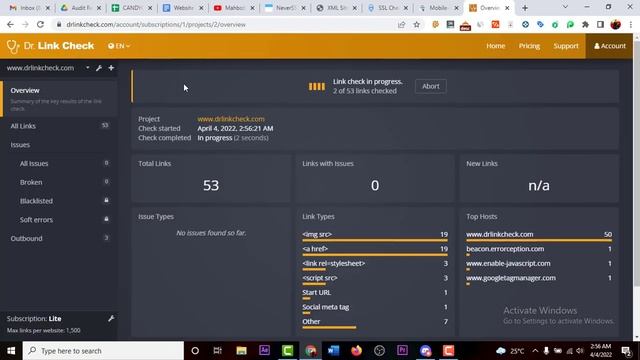Select the <img src> link type row

[x=375, y=235]
